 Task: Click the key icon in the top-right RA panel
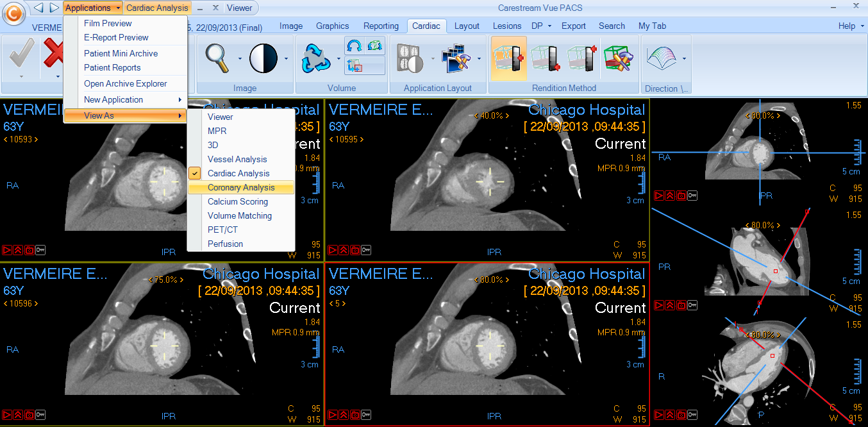click(x=692, y=196)
